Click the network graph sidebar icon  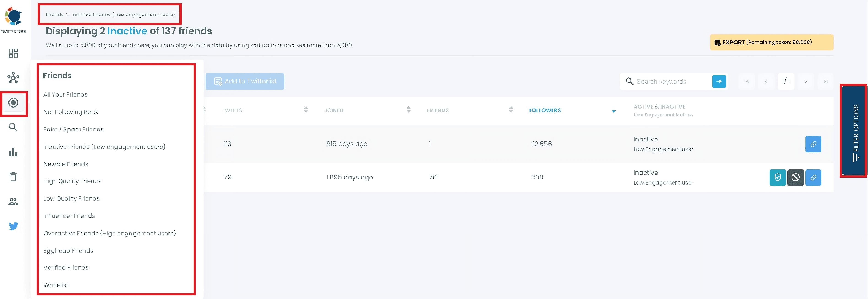click(13, 78)
